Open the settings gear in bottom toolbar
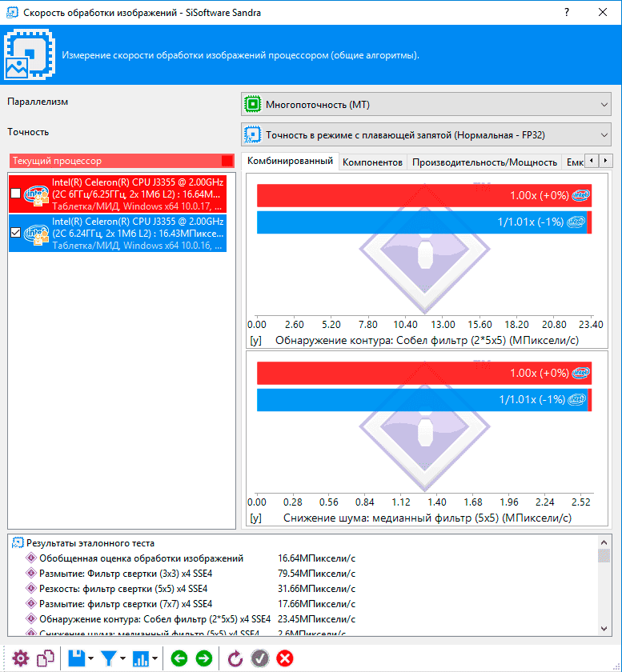 (x=20, y=658)
